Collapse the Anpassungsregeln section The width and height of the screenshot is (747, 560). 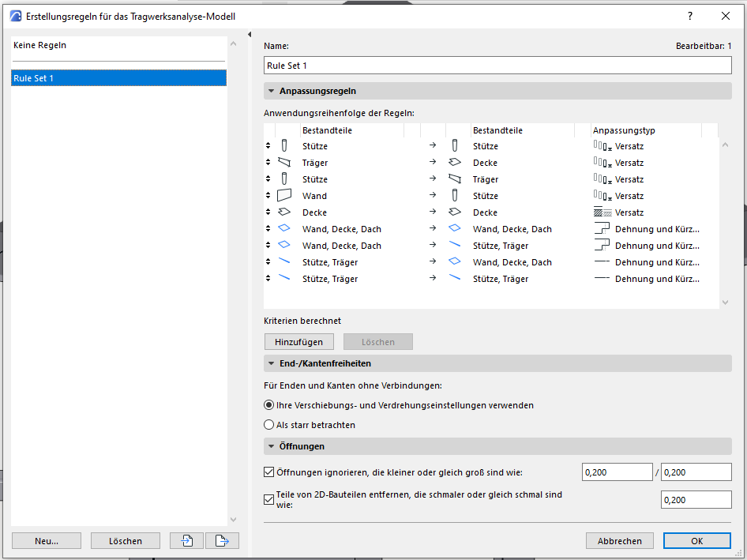tap(271, 91)
